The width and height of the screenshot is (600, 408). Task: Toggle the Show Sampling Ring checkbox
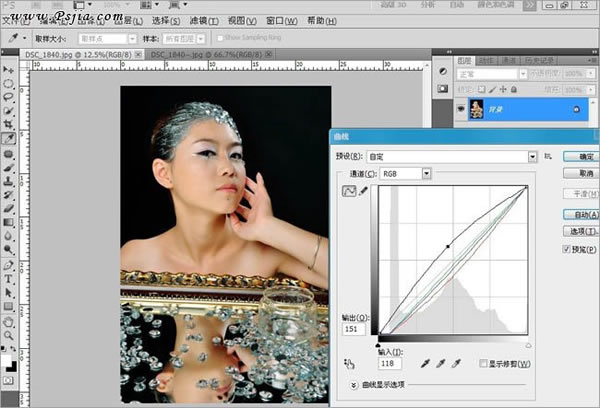coord(220,38)
